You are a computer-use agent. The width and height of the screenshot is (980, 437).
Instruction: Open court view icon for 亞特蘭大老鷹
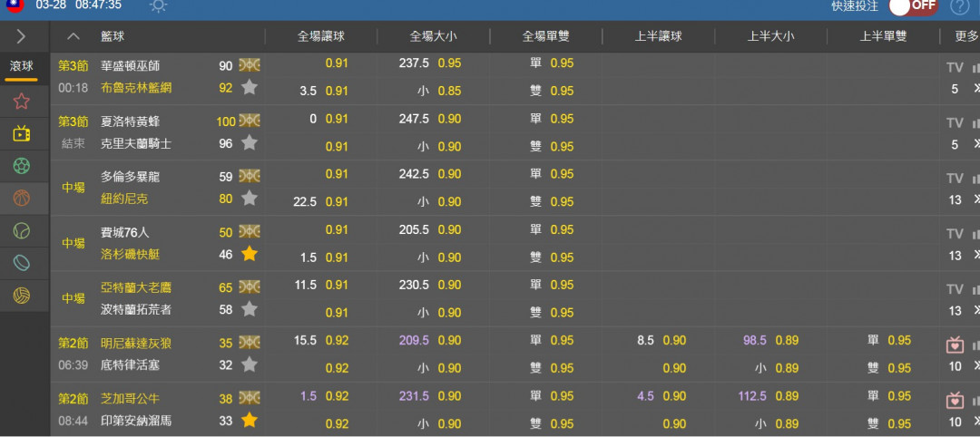pyautogui.click(x=250, y=287)
